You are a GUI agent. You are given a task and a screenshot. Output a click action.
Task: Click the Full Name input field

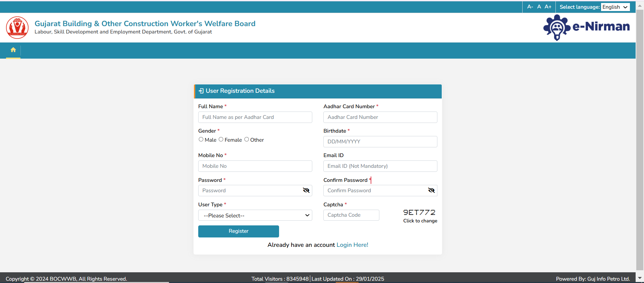255,117
